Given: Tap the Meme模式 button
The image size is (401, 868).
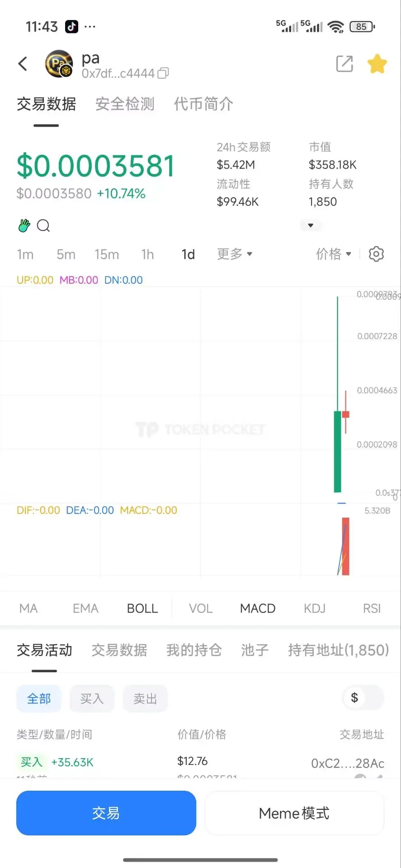Looking at the screenshot, I should pyautogui.click(x=294, y=813).
